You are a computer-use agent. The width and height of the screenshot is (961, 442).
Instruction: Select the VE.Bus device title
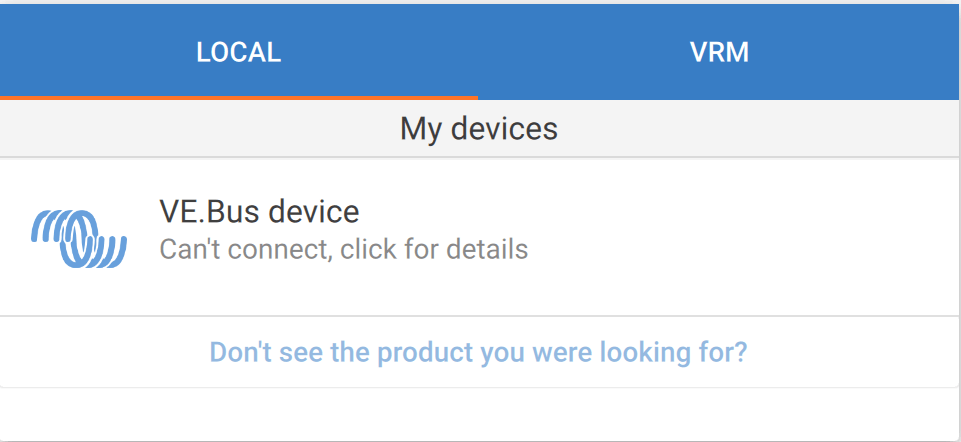259,212
